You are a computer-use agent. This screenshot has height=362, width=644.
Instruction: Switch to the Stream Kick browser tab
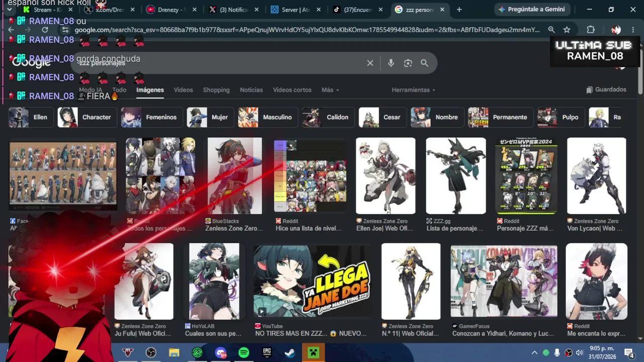pos(49,10)
